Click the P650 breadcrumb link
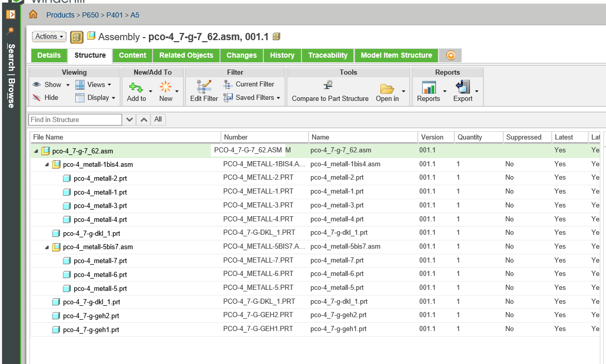The width and height of the screenshot is (606, 364). [x=90, y=15]
